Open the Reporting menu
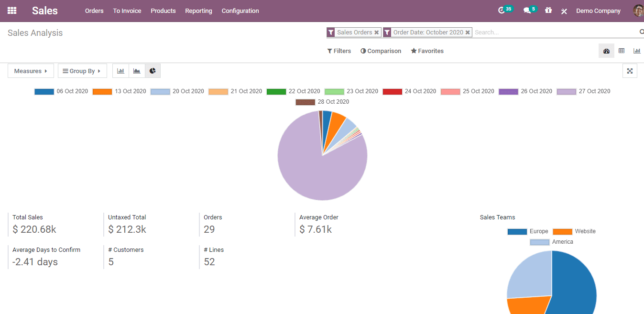 (x=198, y=11)
